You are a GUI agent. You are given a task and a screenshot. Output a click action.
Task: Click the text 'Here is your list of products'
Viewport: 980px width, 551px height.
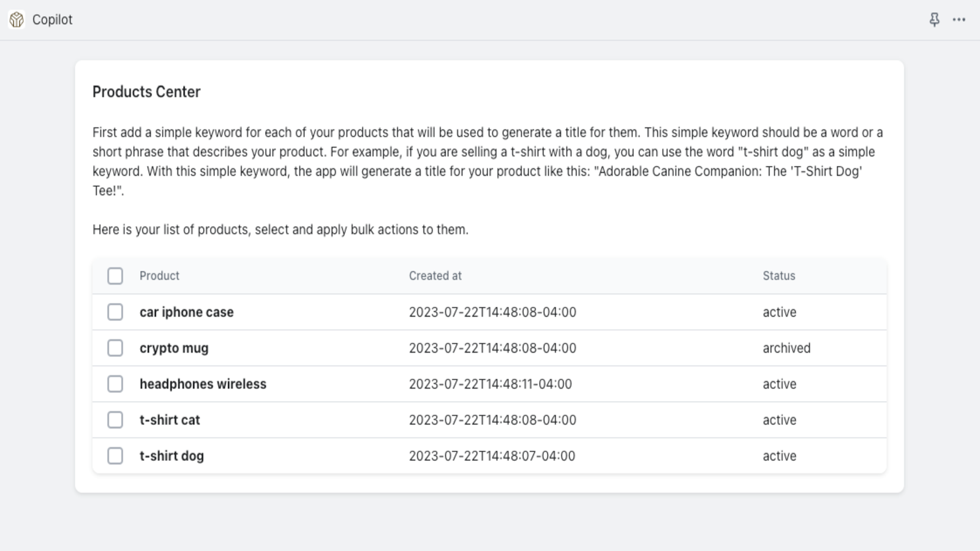point(171,230)
